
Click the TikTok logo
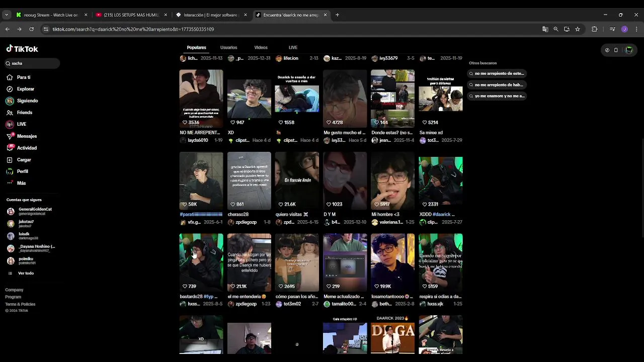(22, 49)
